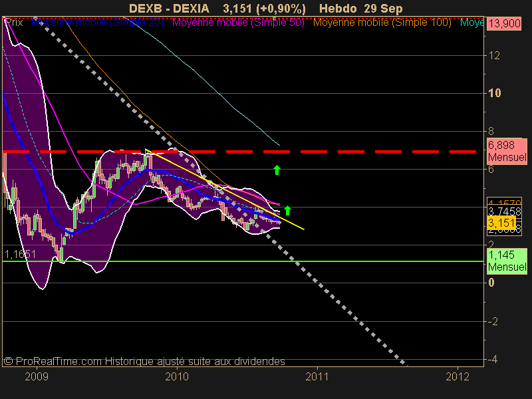Viewport: 532px width, 399px height.
Task: Click the 12 price axis tick label
Action: 494,55
